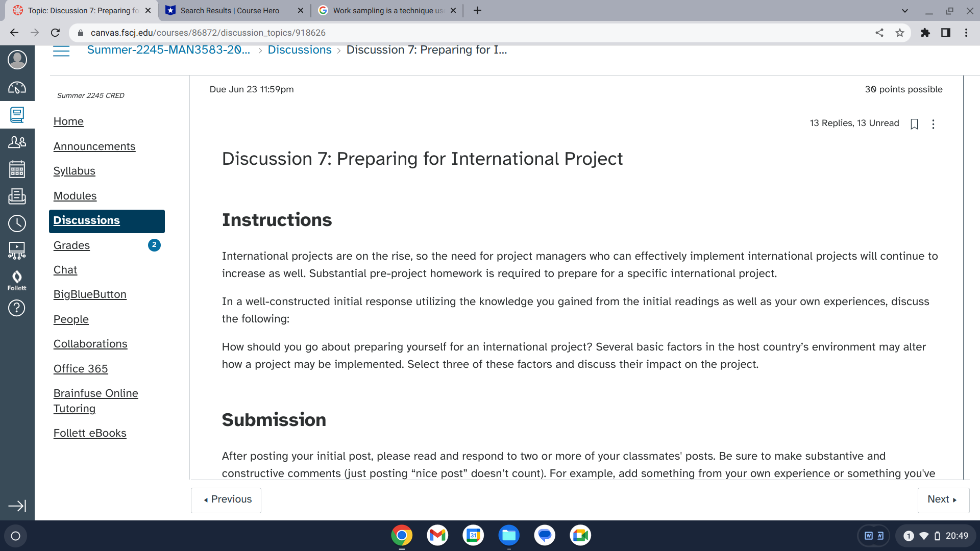Open the Account avatar in the global navigation

click(x=17, y=60)
